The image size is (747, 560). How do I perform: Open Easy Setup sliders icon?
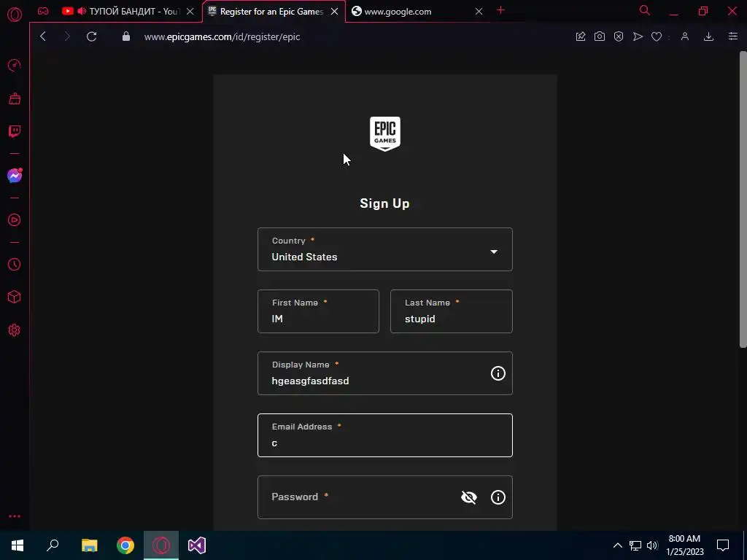click(732, 36)
